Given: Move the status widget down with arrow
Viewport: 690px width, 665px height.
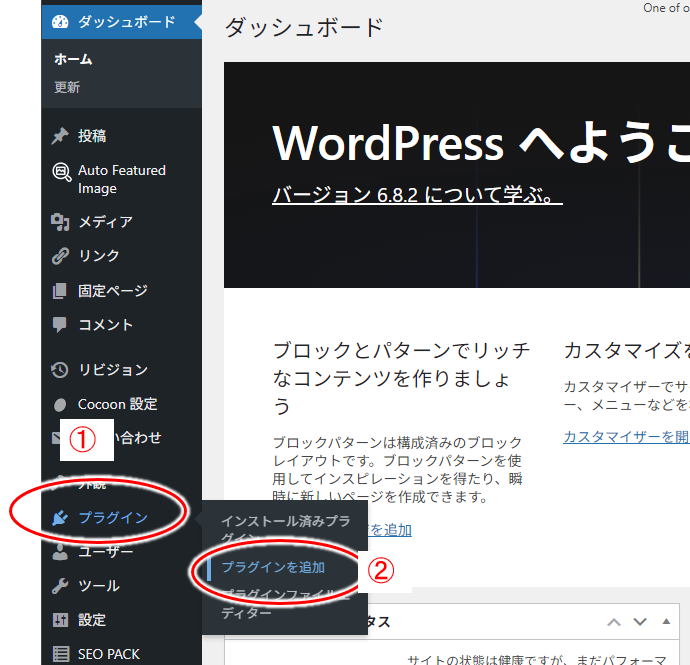Looking at the screenshot, I should coord(640,622).
